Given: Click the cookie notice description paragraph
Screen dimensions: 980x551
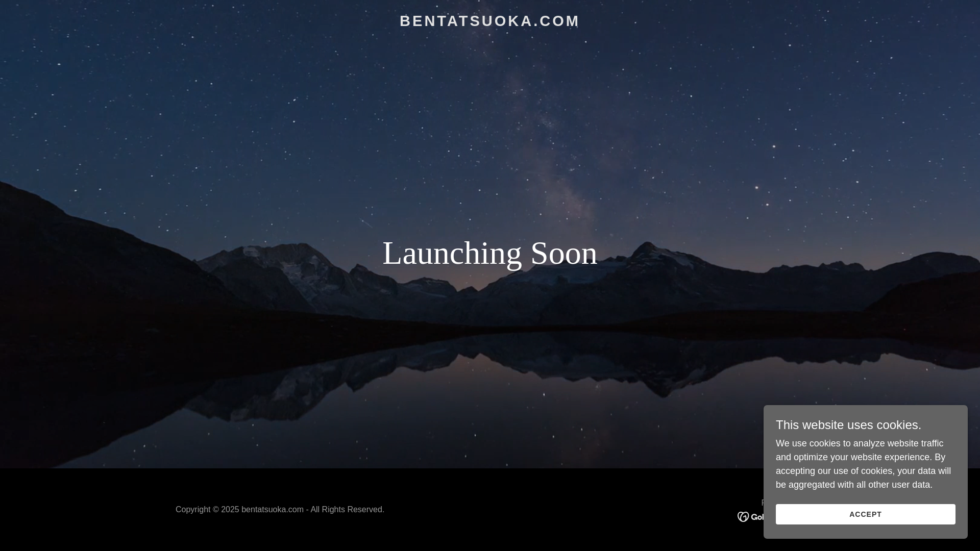Looking at the screenshot, I should 863,464.
